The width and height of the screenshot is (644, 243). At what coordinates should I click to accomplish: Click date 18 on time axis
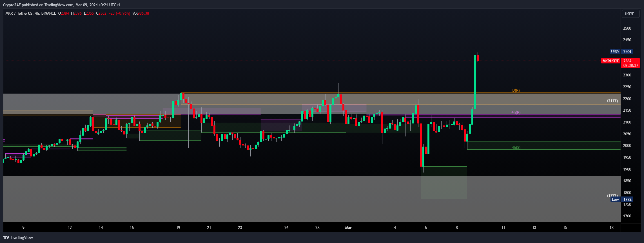612,228
